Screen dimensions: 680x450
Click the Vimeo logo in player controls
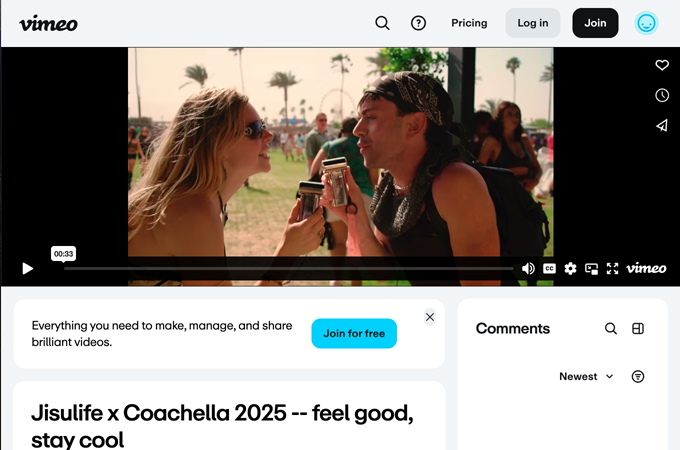click(x=646, y=268)
